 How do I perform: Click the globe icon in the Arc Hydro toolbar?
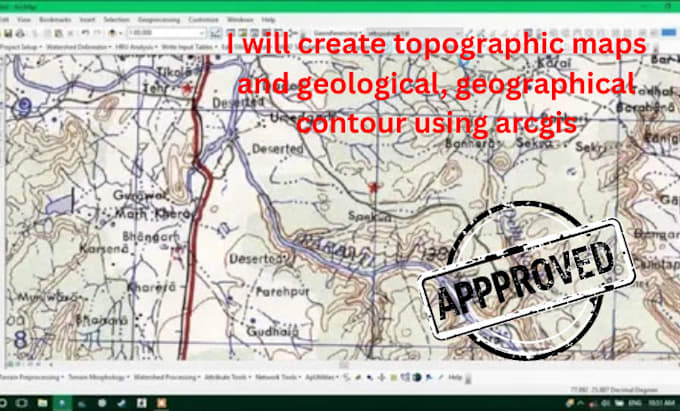click(x=417, y=378)
